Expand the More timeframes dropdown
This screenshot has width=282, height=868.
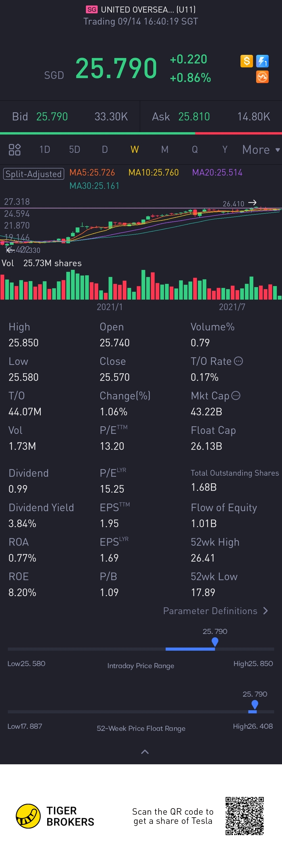tap(261, 149)
